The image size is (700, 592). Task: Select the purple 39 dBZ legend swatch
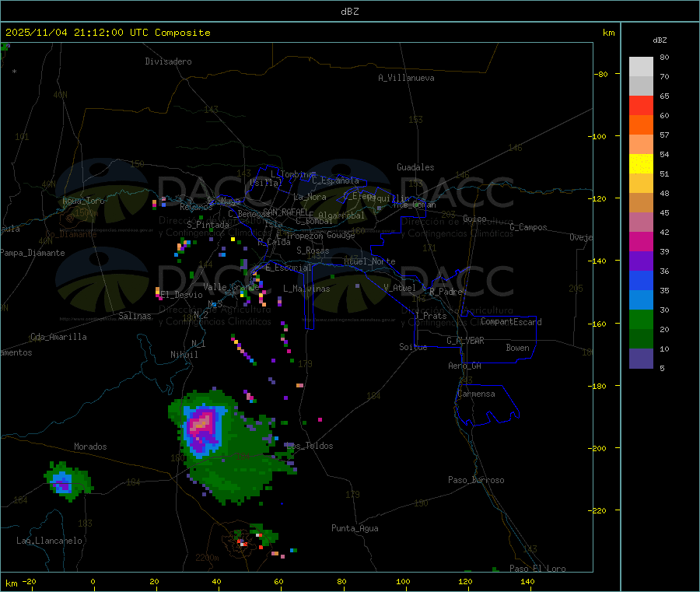point(641,261)
